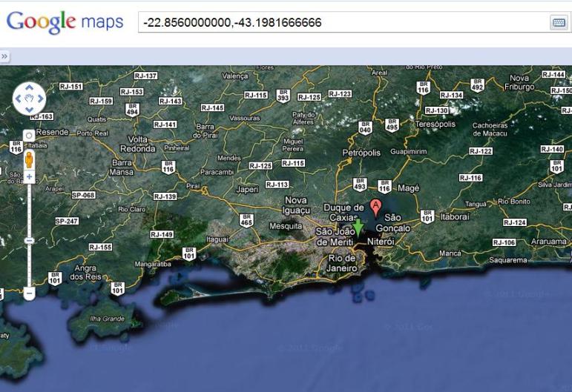Zoom in with the plus button
The height and width of the screenshot is (392, 572).
29,177
